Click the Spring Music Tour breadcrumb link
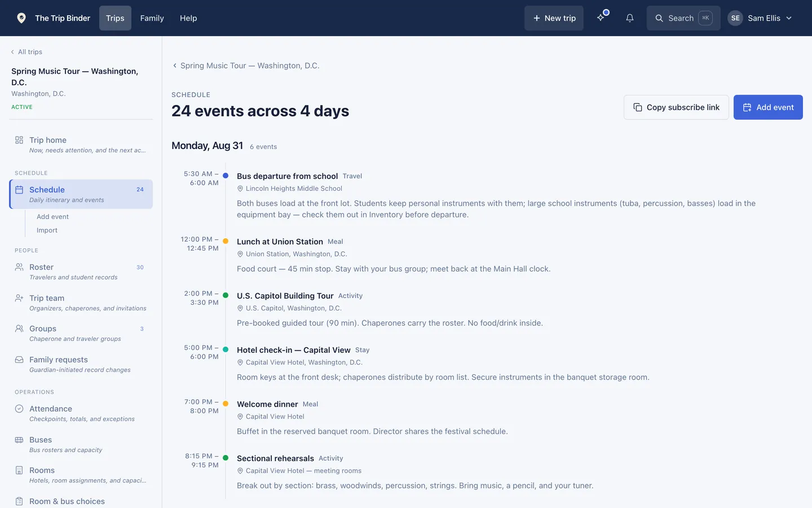This screenshot has height=508, width=812. [246, 65]
